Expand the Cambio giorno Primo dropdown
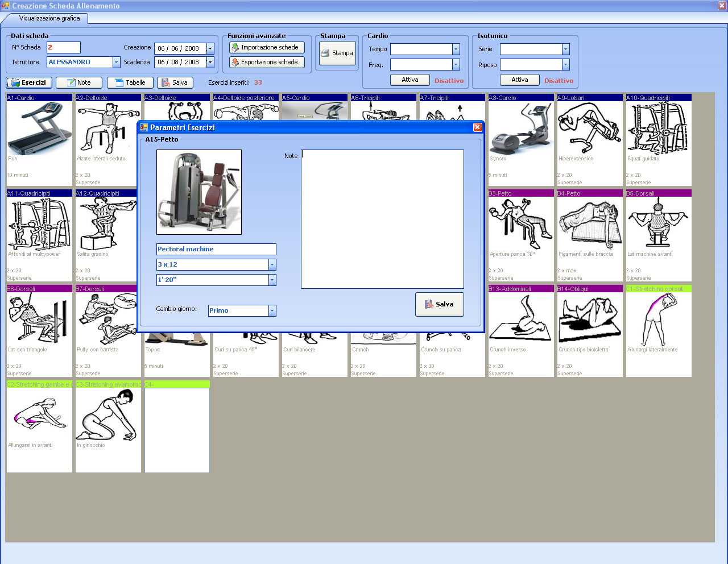This screenshot has width=728, height=564. [272, 310]
